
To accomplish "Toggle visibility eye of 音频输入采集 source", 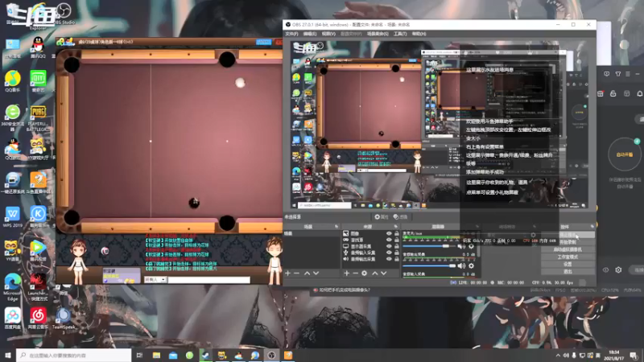I will 389,253.
